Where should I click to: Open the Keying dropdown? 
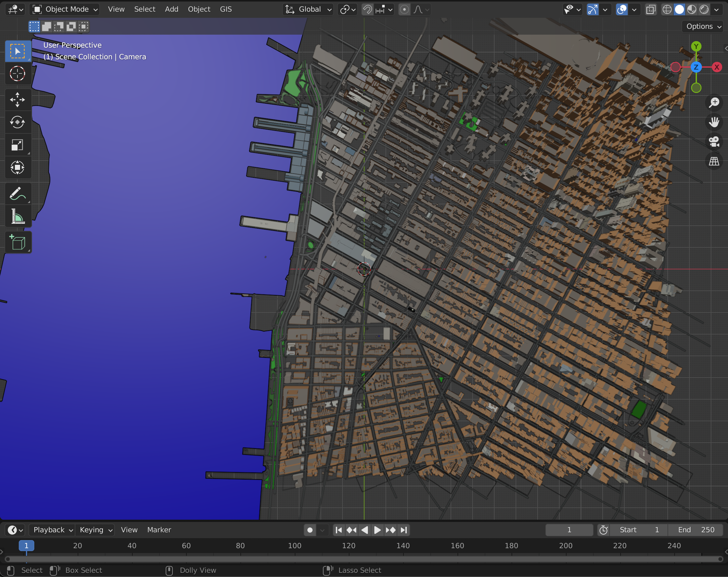(x=95, y=530)
